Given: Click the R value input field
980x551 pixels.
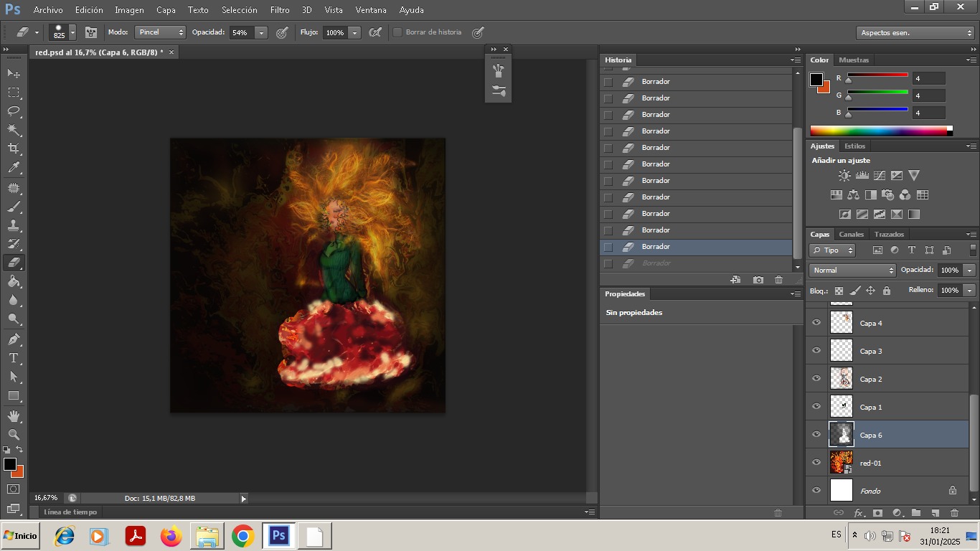Looking at the screenshot, I should (928, 78).
